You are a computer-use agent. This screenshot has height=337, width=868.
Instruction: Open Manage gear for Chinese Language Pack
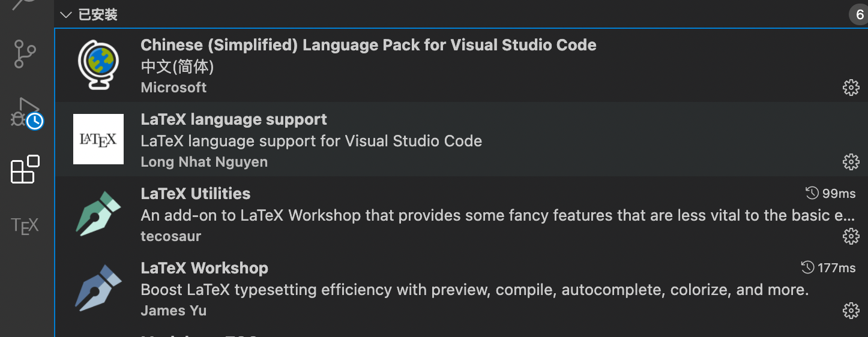tap(851, 88)
